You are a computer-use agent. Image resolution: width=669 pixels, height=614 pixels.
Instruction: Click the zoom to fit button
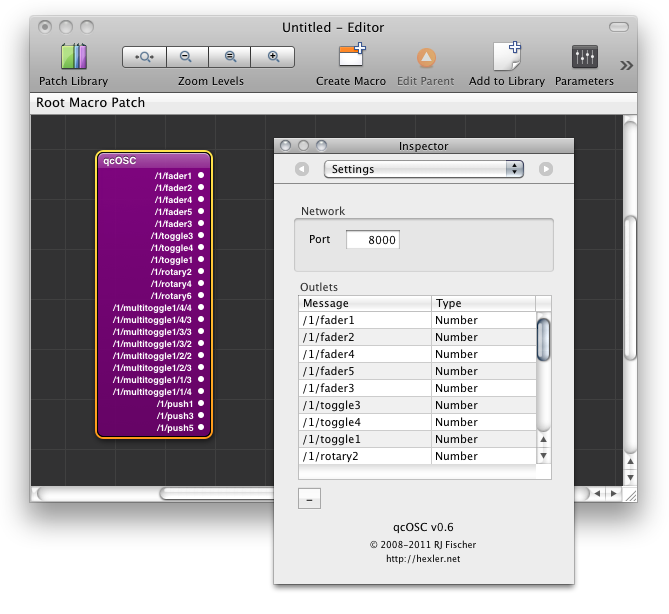coord(144,57)
